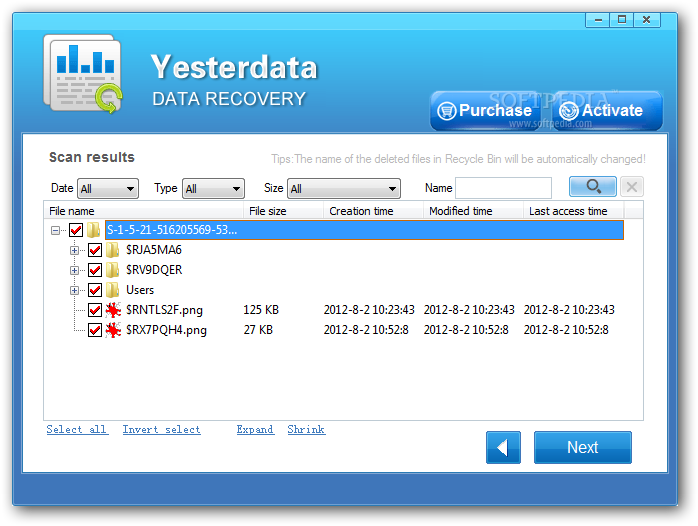Open the Size filter dropdown

pyautogui.click(x=344, y=189)
